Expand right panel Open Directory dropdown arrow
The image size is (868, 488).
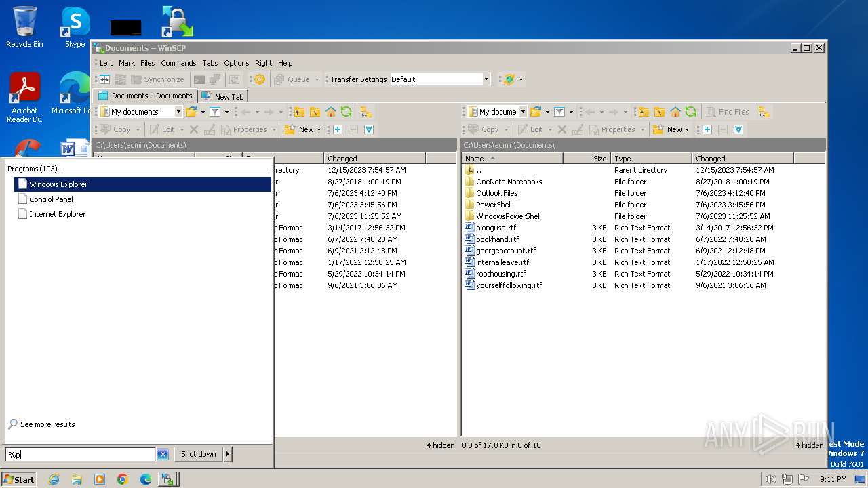pos(547,112)
